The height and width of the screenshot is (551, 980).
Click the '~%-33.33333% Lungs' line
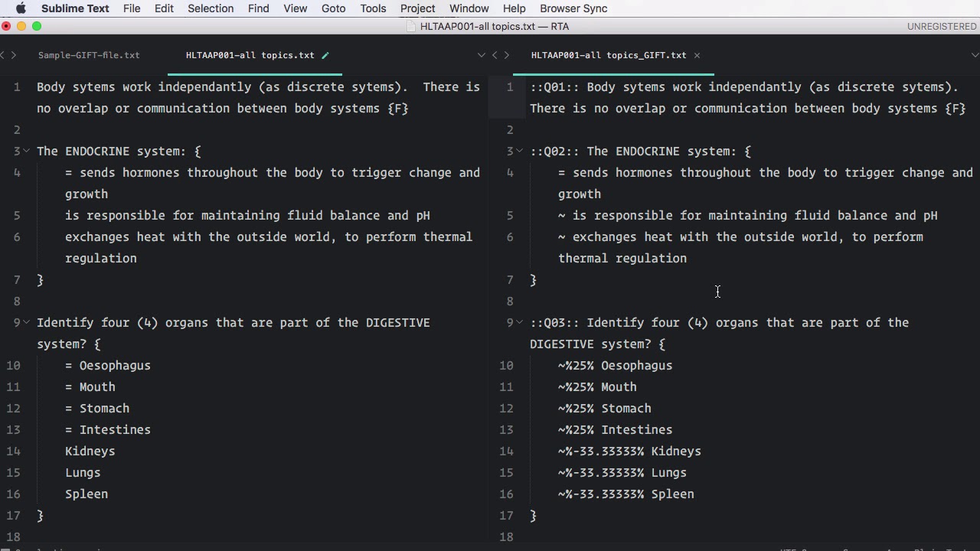622,472
